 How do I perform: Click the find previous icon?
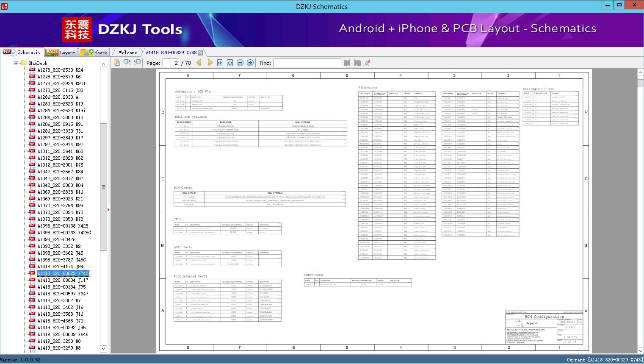pyautogui.click(x=347, y=63)
